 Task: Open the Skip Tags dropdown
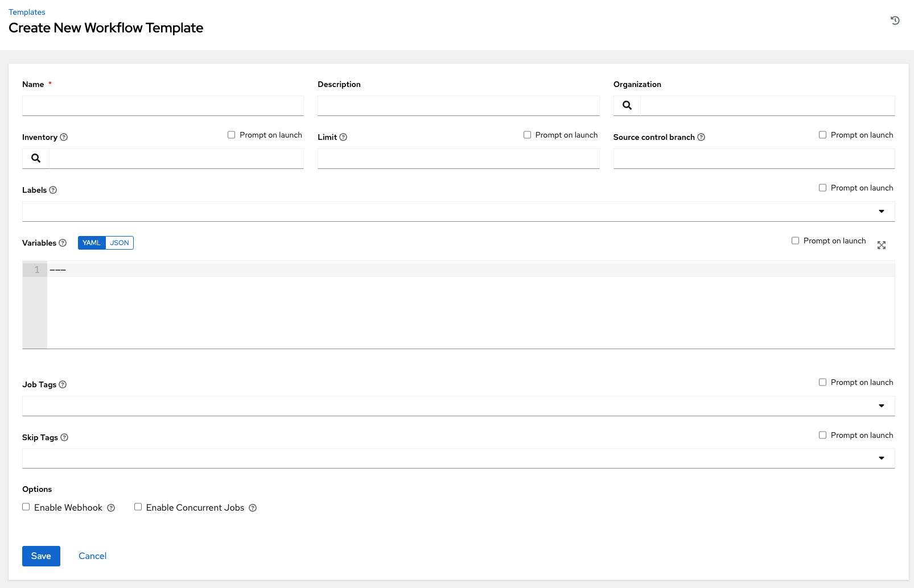882,458
